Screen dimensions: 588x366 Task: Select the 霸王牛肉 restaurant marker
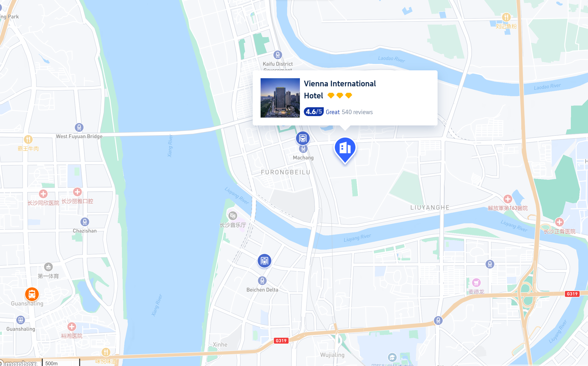28,139
